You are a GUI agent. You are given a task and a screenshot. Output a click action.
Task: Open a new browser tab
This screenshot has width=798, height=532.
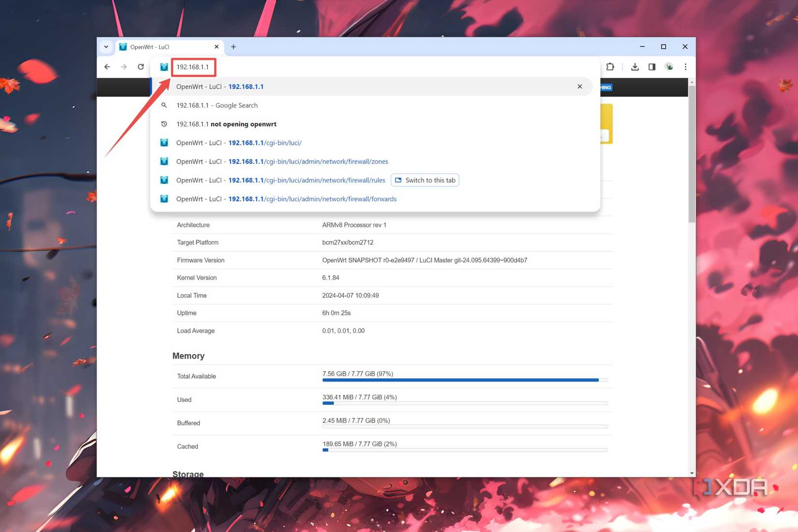(x=234, y=47)
